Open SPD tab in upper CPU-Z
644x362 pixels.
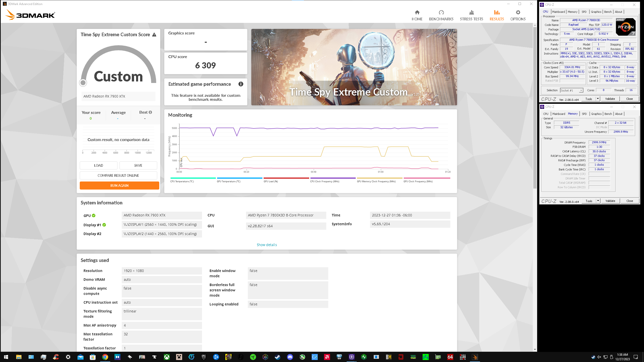tap(584, 12)
